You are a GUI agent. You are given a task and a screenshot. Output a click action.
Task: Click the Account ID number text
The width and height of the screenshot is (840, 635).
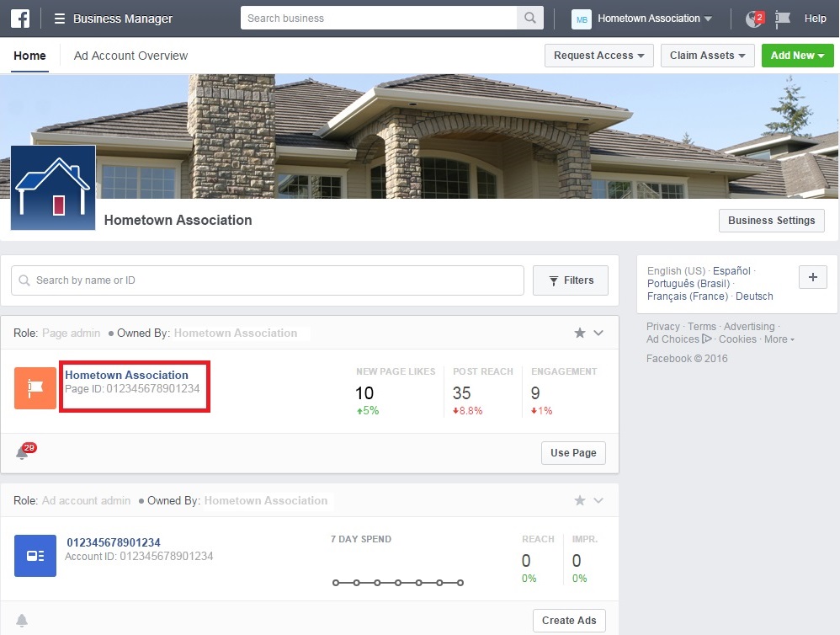click(x=166, y=556)
